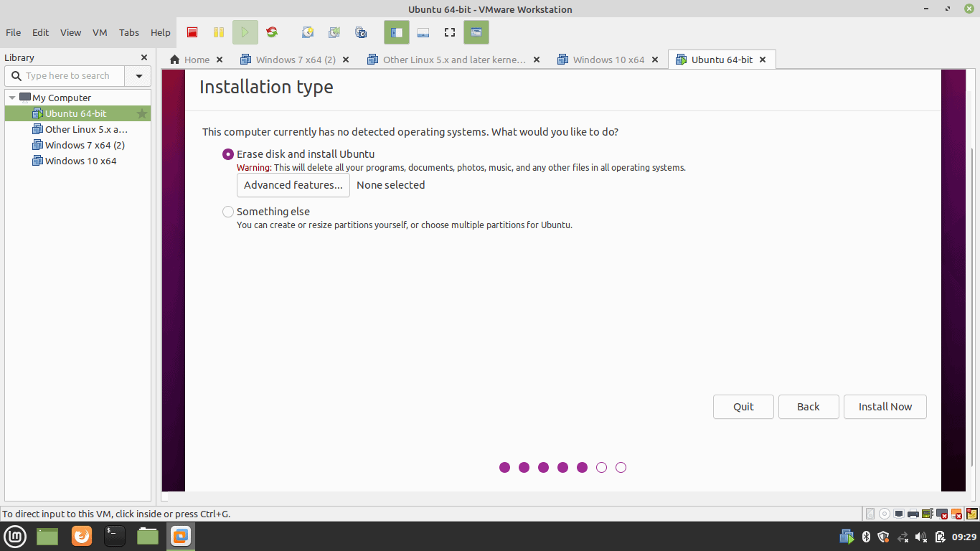
Task: Click the VMware tray icon in system tray
Action: click(847, 537)
